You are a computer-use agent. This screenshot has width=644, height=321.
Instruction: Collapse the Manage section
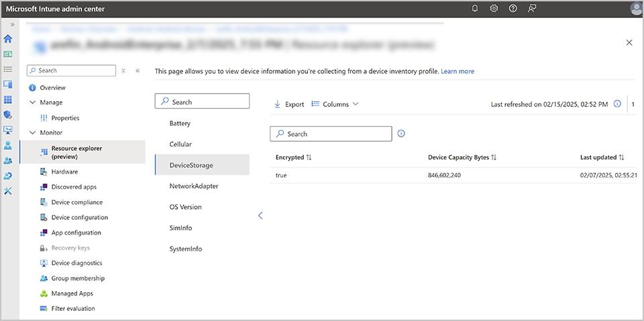point(33,103)
